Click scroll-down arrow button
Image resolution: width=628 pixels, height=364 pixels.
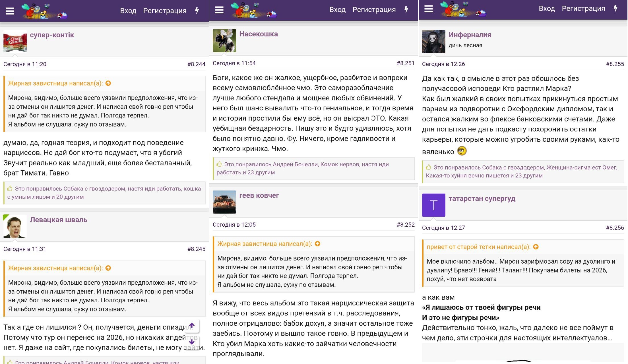[x=192, y=342]
